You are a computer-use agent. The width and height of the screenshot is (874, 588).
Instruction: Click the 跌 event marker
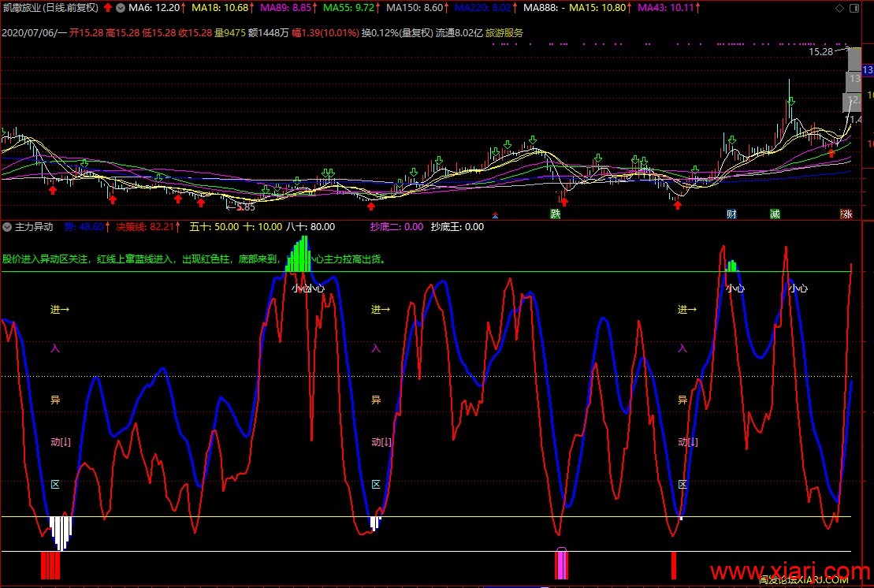pos(555,214)
